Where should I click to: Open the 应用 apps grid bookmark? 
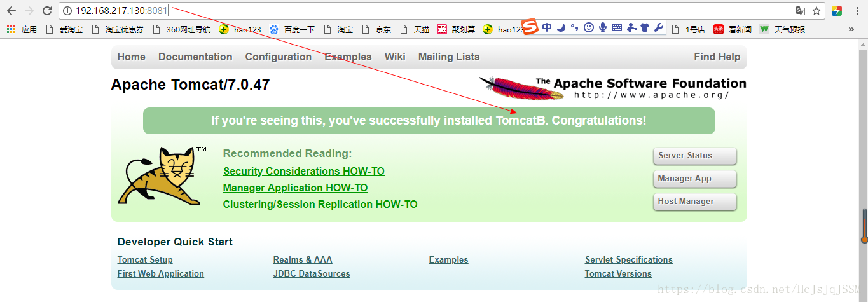pyautogui.click(x=22, y=29)
